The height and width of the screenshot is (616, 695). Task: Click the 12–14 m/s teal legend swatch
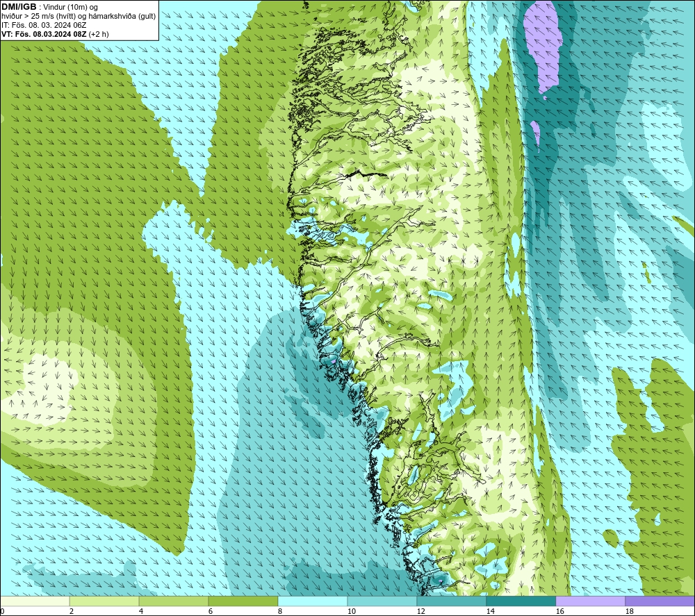452,601
